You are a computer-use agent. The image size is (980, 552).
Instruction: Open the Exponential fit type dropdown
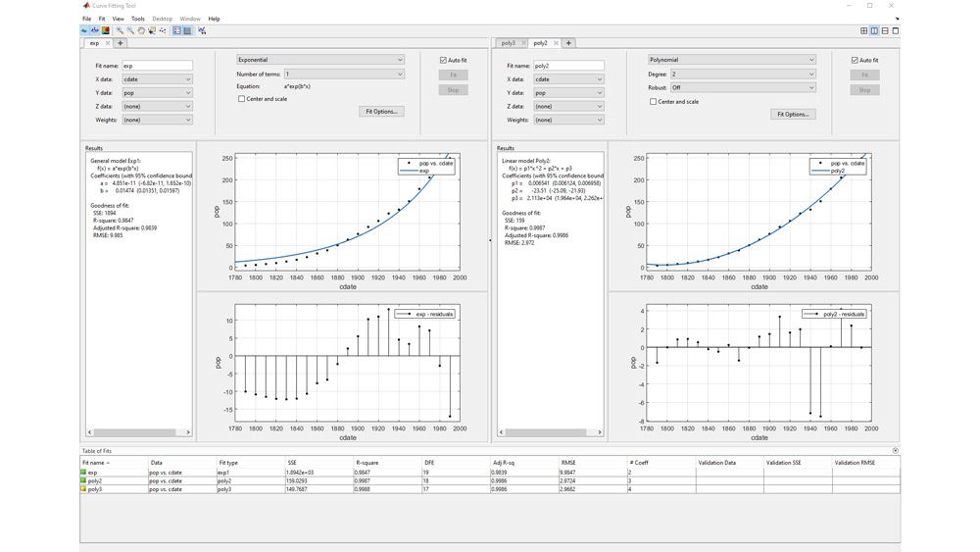[319, 60]
